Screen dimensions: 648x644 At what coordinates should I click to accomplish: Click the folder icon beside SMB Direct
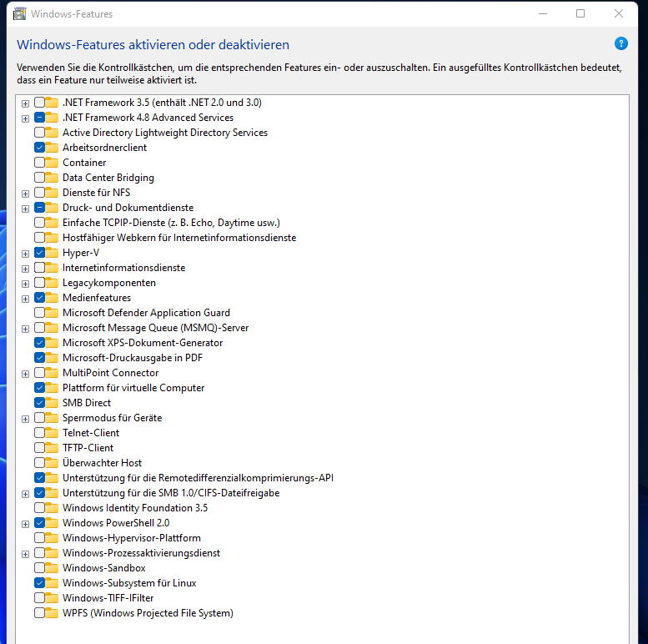(x=52, y=403)
